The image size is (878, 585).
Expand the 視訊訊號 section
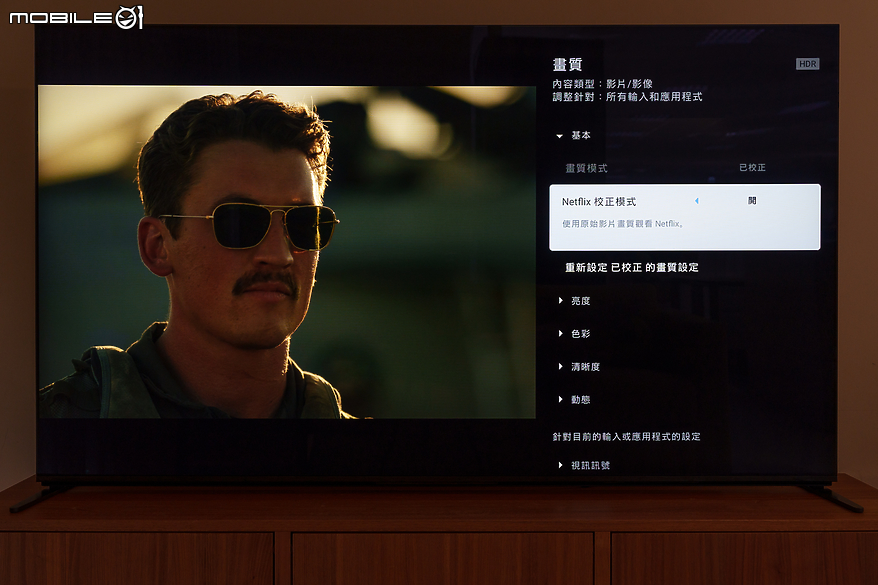(584, 465)
